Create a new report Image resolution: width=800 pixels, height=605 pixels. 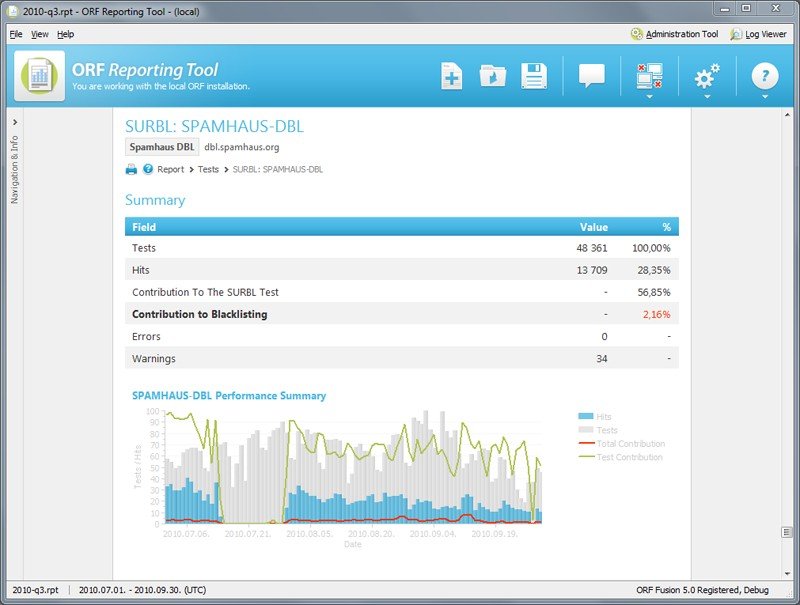[450, 75]
